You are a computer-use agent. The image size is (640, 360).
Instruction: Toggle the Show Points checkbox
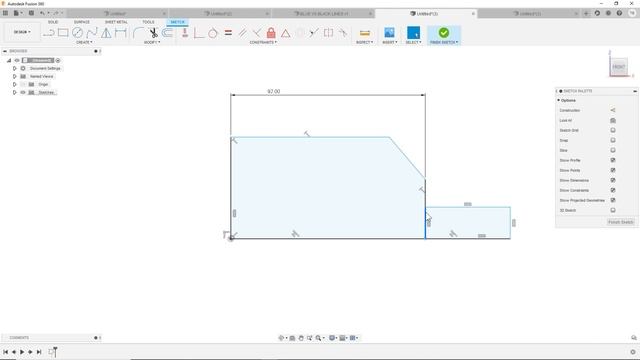(x=613, y=170)
